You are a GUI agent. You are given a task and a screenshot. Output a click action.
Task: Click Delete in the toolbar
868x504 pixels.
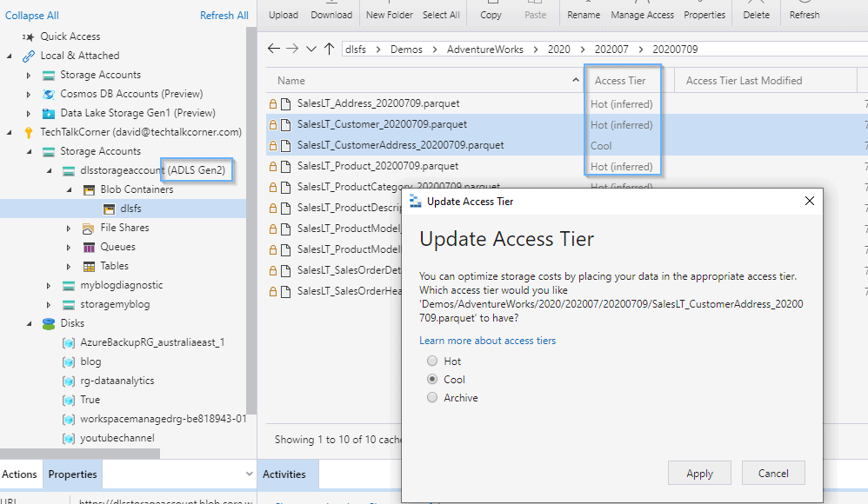pyautogui.click(x=756, y=15)
